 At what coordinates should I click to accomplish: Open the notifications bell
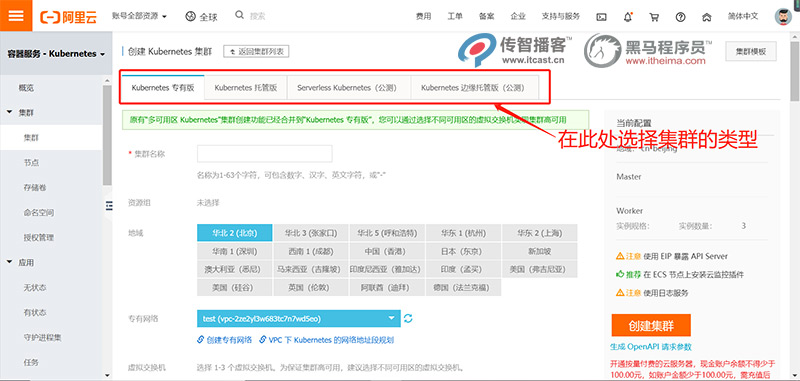[628, 17]
